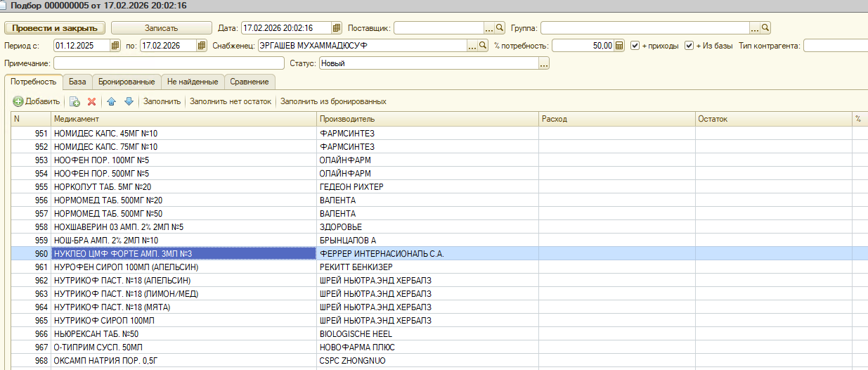Toggle the + Из базы checkbox

click(689, 46)
